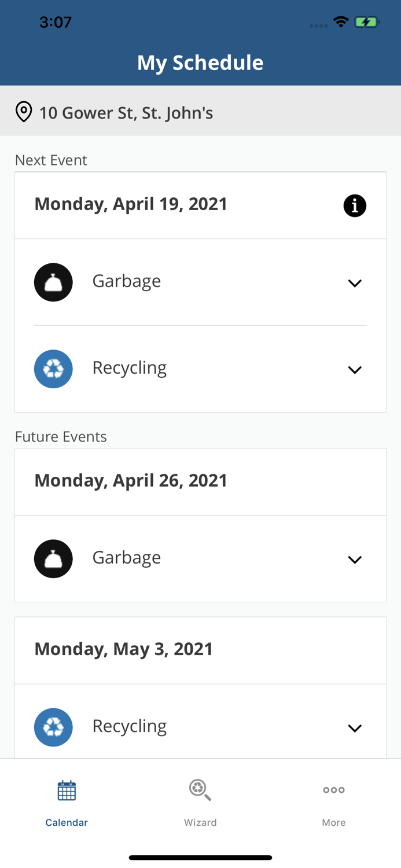The height and width of the screenshot is (868, 401).
Task: Select the Calendar icon in bottom navigation
Action: [67, 789]
